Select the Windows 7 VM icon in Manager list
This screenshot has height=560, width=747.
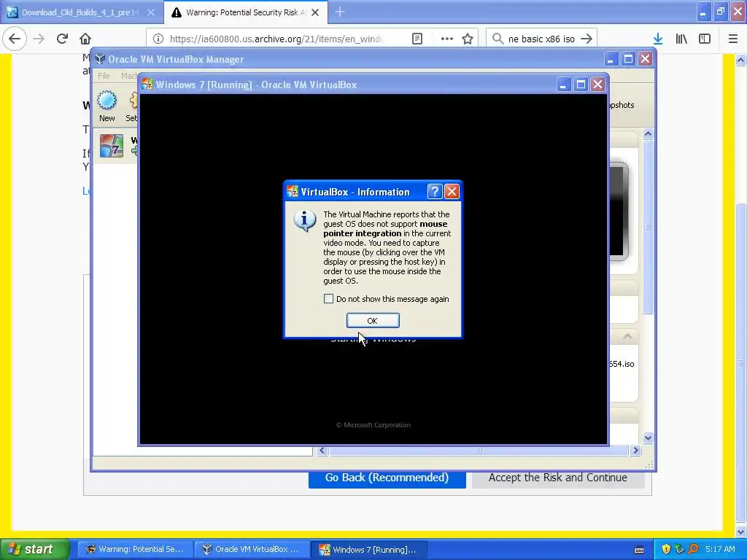pyautogui.click(x=112, y=145)
